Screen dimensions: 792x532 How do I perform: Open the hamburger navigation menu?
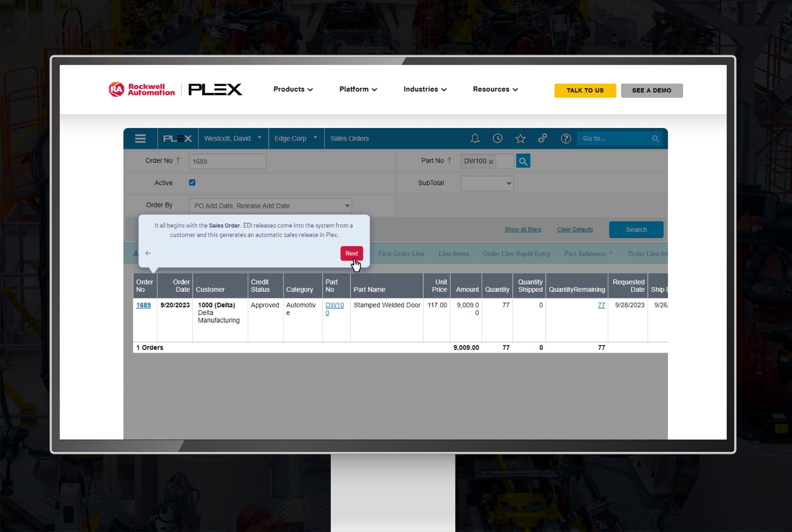pos(140,138)
